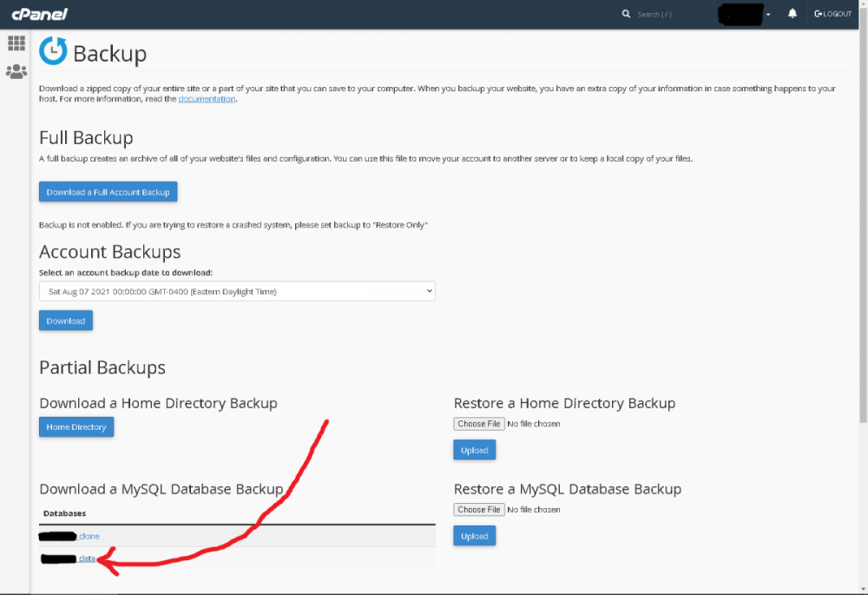
Task: Focus the top Search input field
Action: (x=668, y=15)
